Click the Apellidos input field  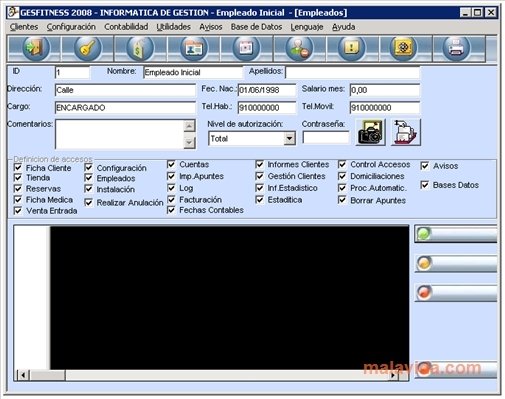coord(352,72)
